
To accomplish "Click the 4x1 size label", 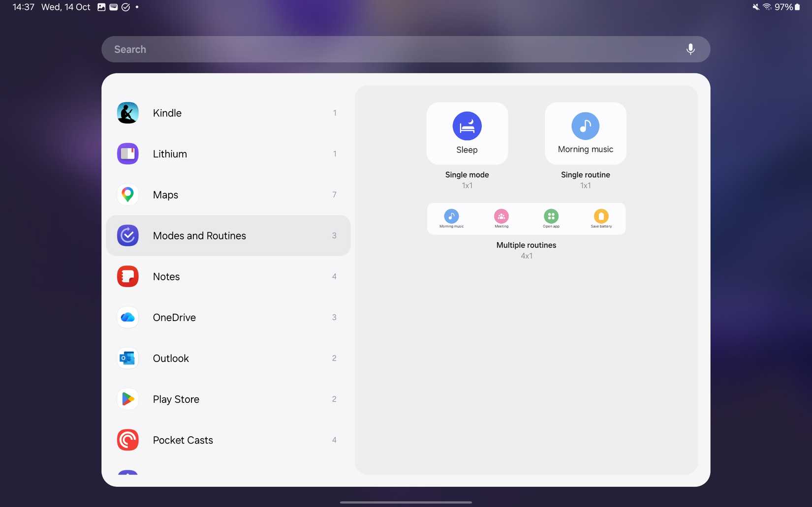I will point(526,256).
